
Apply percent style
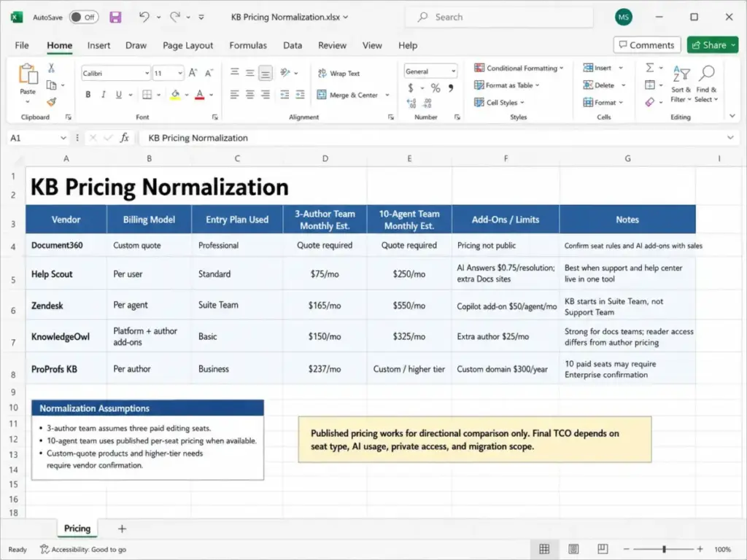pos(436,88)
